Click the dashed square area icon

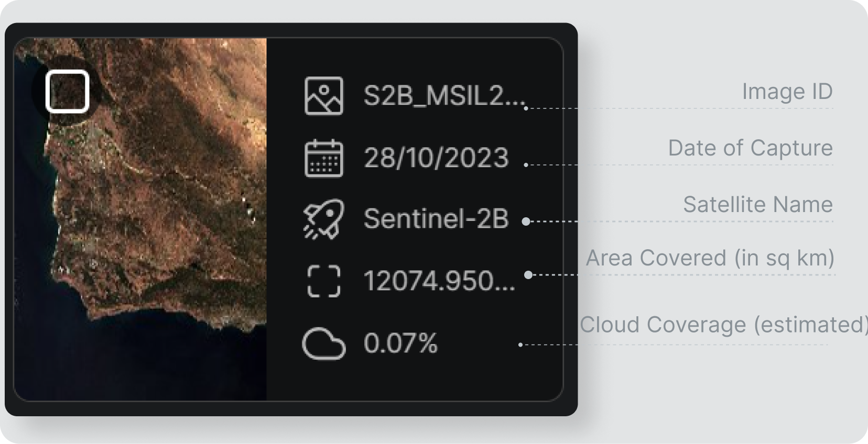324,281
